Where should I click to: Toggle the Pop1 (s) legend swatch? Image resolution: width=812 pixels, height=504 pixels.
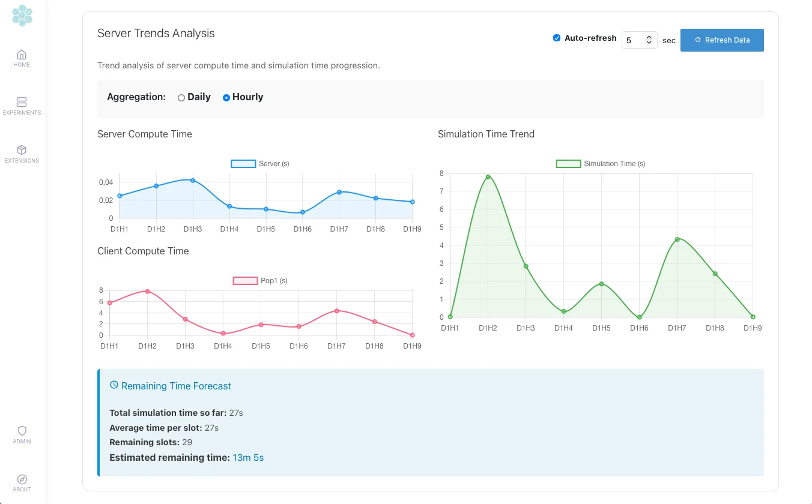(x=245, y=281)
